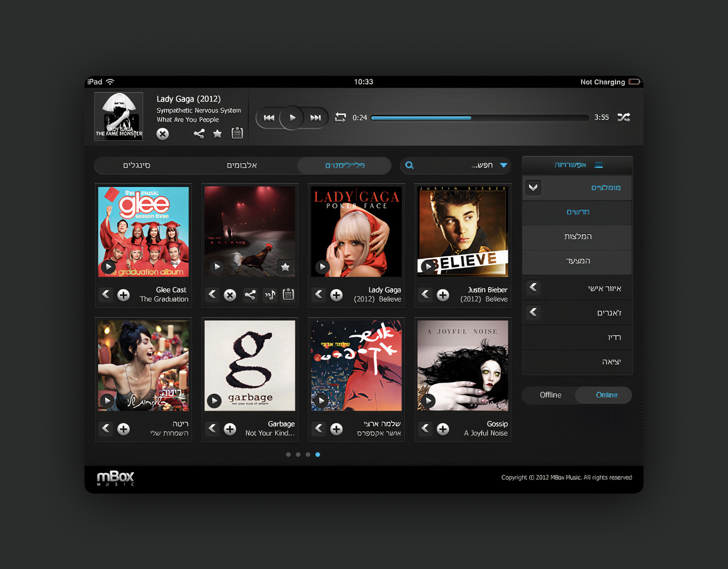Skip to previous track in the player
The height and width of the screenshot is (569, 728).
pyautogui.click(x=269, y=118)
